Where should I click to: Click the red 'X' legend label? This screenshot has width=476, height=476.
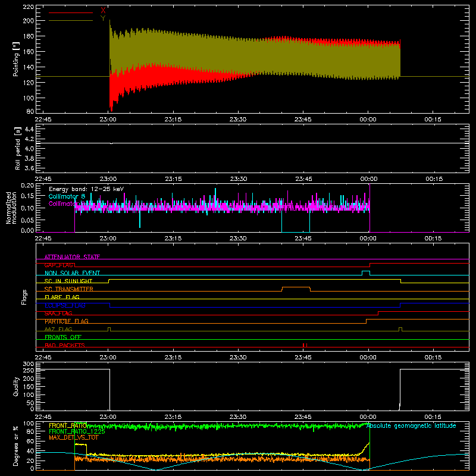click(103, 11)
